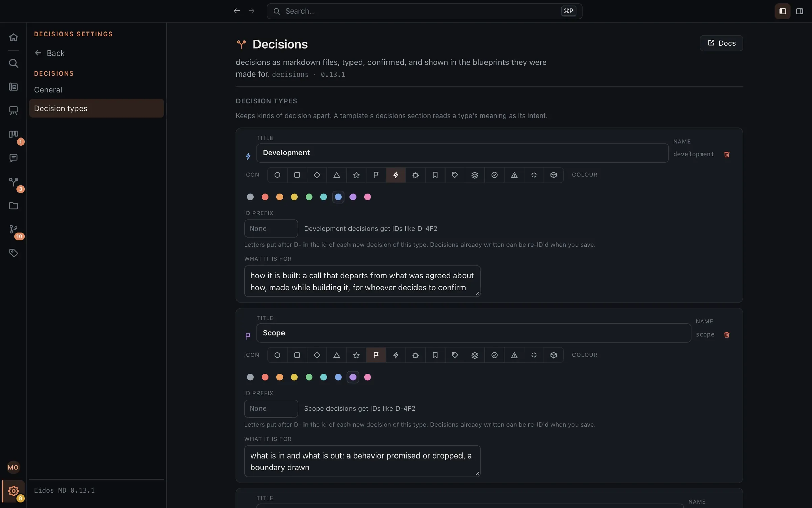The height and width of the screenshot is (508, 812).
Task: Click the 'development' name value
Action: [694, 154]
